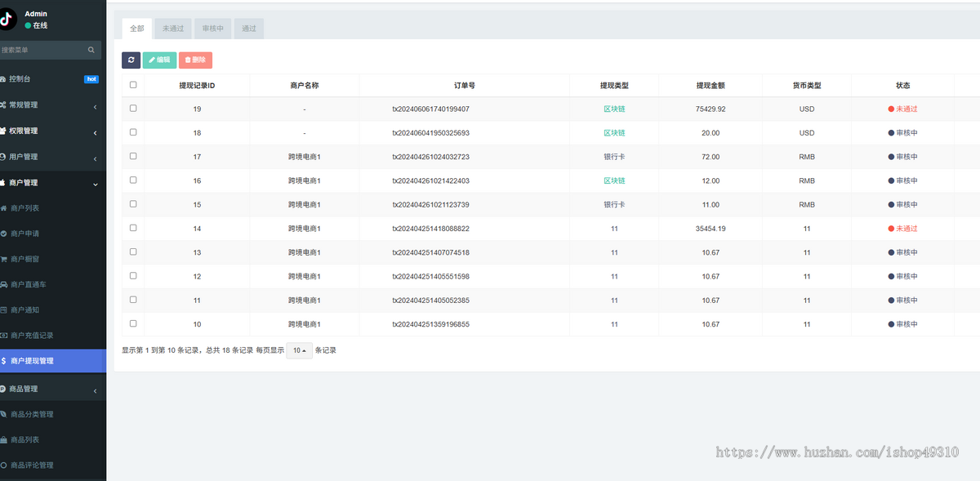Click the home icon beside 商户列表
This screenshot has width=980, height=481.
tap(3, 208)
